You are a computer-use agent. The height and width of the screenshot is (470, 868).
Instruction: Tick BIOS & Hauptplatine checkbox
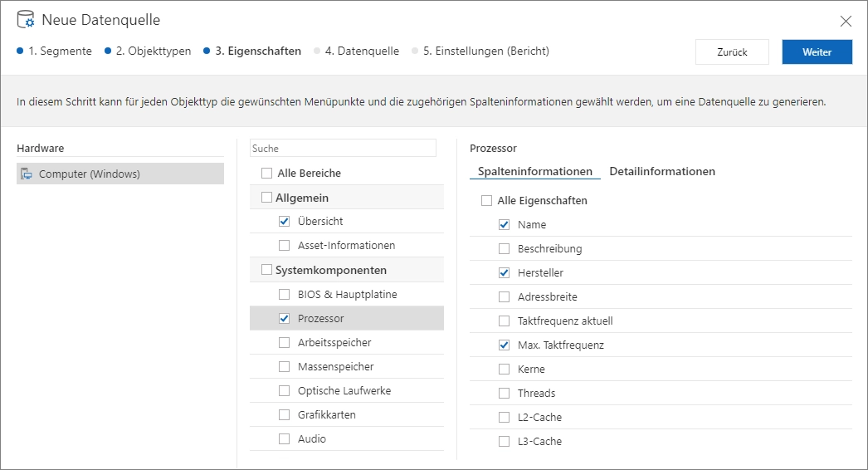284,294
